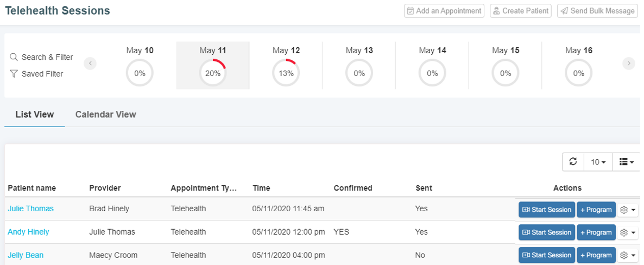This screenshot has height=265, width=644.
Task: Add Program for Julie Thomas row
Action: pos(596,210)
